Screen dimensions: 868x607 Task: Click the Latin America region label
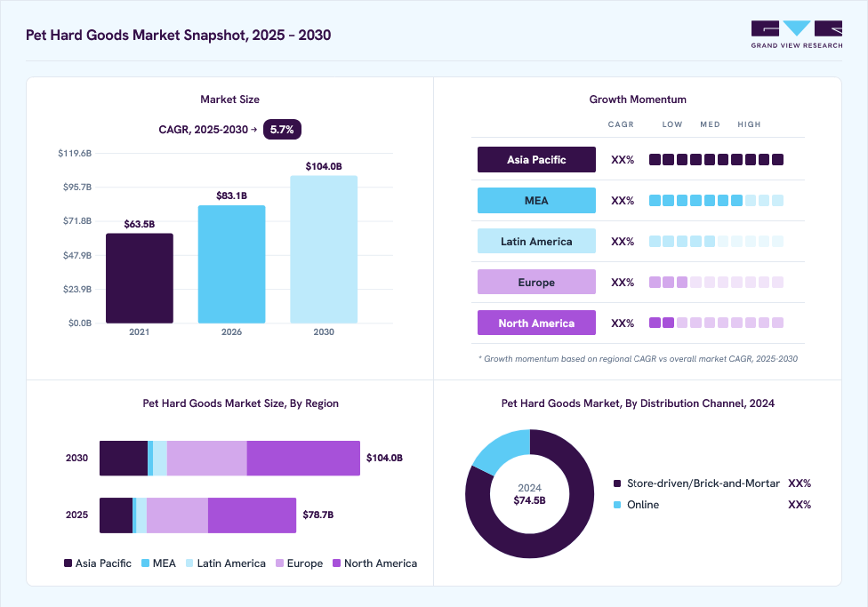click(x=536, y=241)
